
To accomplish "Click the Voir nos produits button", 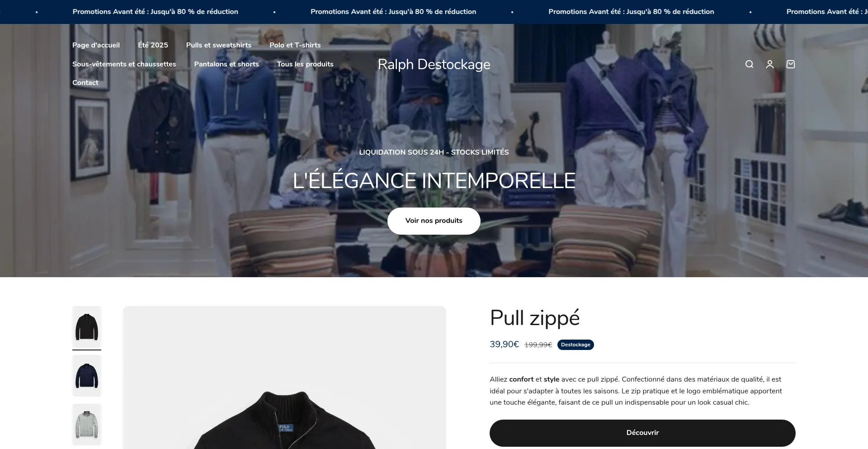I will (x=434, y=221).
